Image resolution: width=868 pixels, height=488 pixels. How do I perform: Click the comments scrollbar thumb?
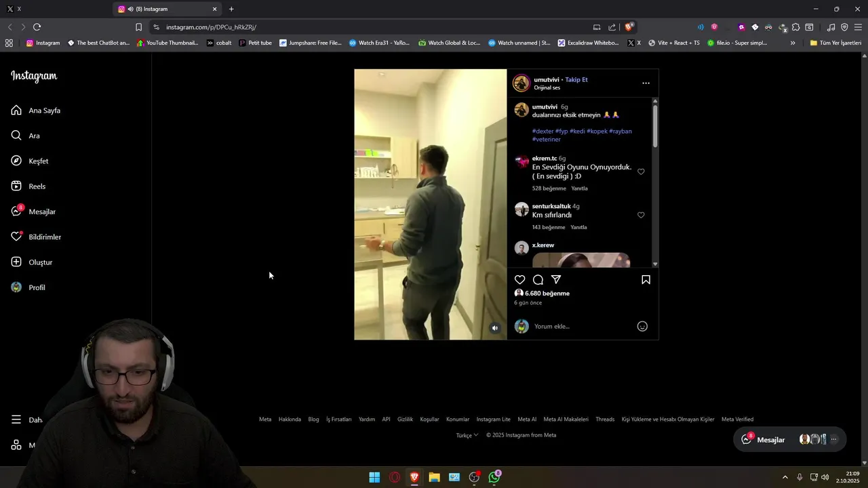click(655, 125)
